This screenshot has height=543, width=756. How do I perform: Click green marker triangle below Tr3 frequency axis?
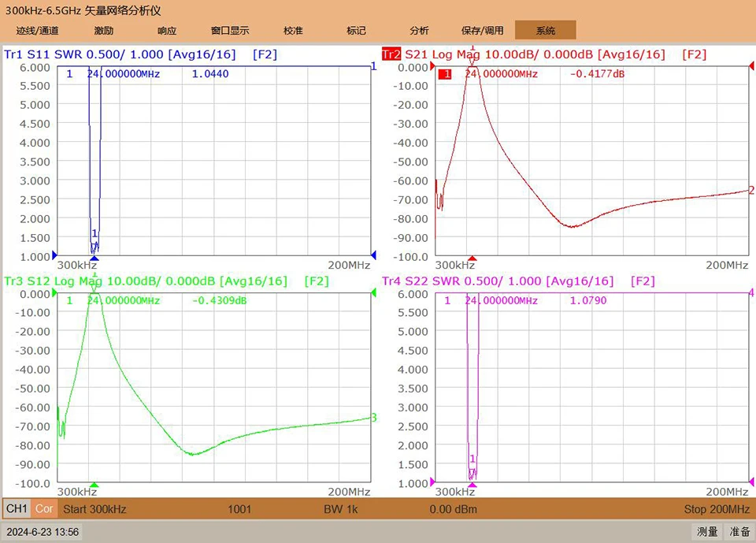(94, 485)
